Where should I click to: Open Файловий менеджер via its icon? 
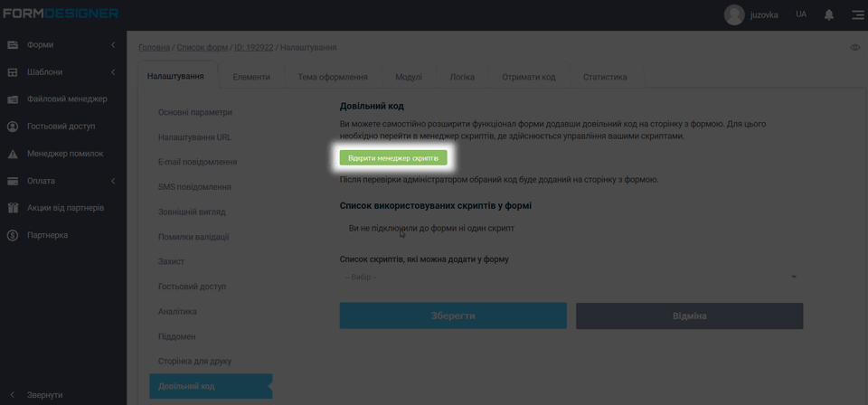coord(13,99)
